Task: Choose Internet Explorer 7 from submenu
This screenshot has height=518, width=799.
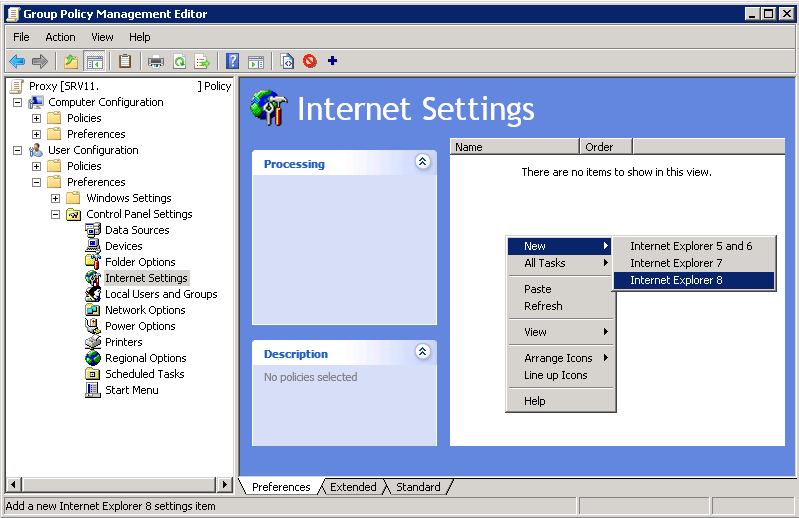Action: pos(694,263)
